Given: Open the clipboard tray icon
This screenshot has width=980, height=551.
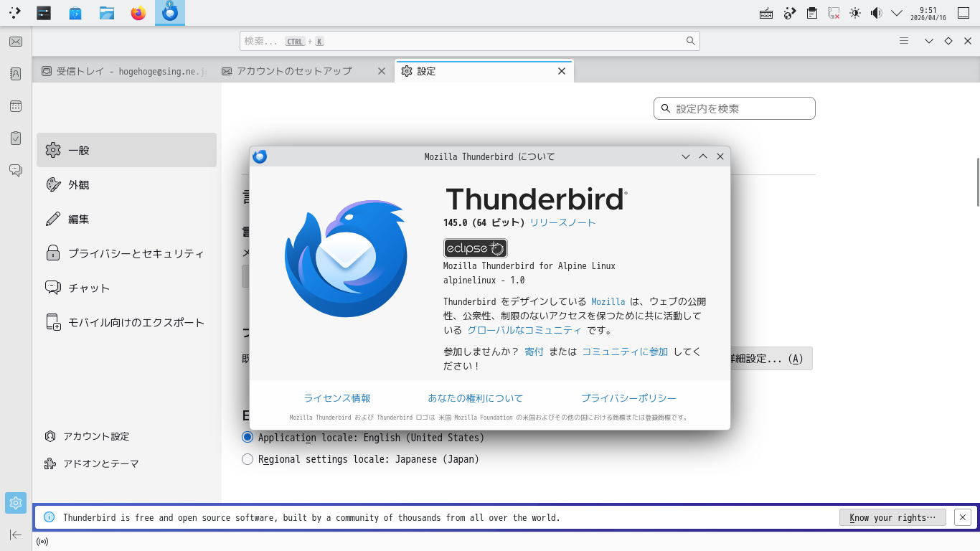Looking at the screenshot, I should [x=811, y=13].
